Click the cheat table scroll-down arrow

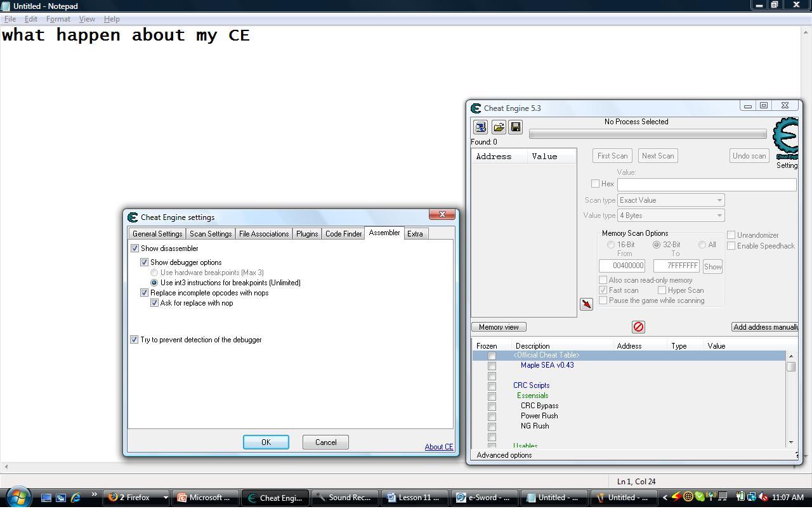[791, 442]
